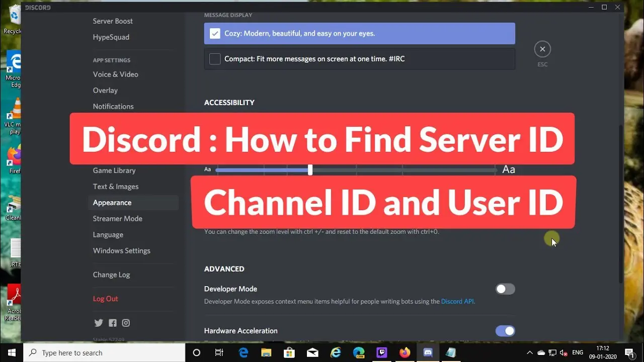Click the ESC close circle icon

click(542, 49)
